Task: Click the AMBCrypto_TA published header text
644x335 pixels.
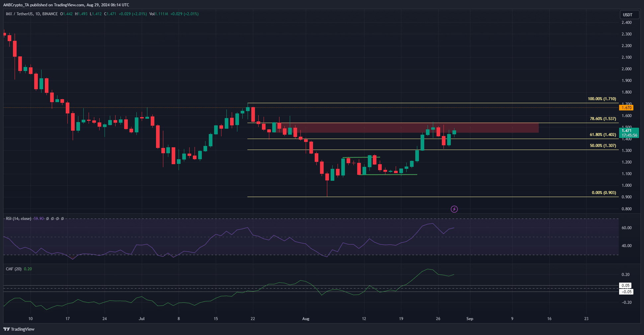Action: (66, 5)
